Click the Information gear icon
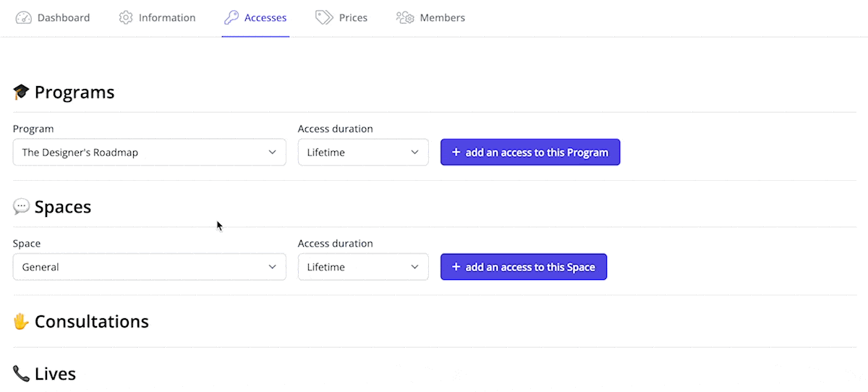The height and width of the screenshot is (392, 868). point(126,17)
